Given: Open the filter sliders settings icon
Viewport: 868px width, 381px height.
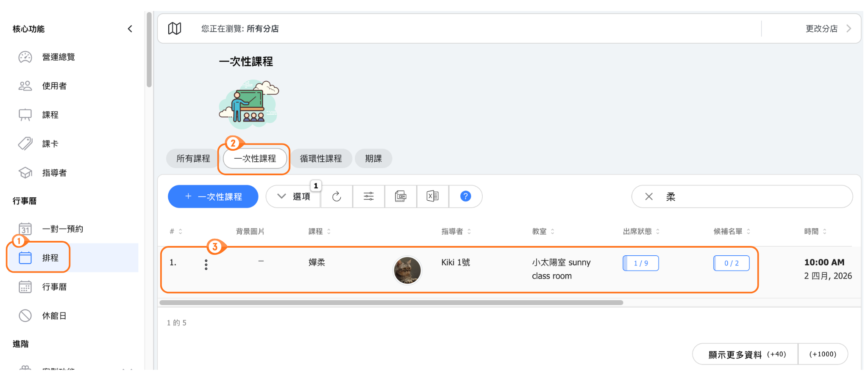Looking at the screenshot, I should (x=369, y=196).
